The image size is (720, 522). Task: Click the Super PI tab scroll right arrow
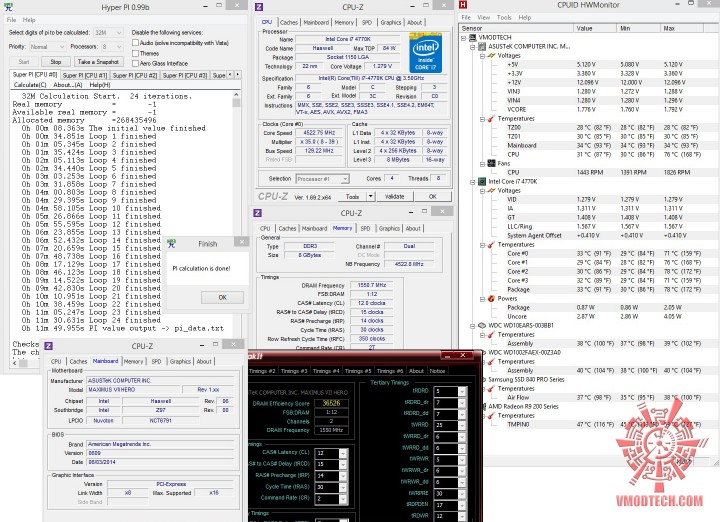coord(237,74)
